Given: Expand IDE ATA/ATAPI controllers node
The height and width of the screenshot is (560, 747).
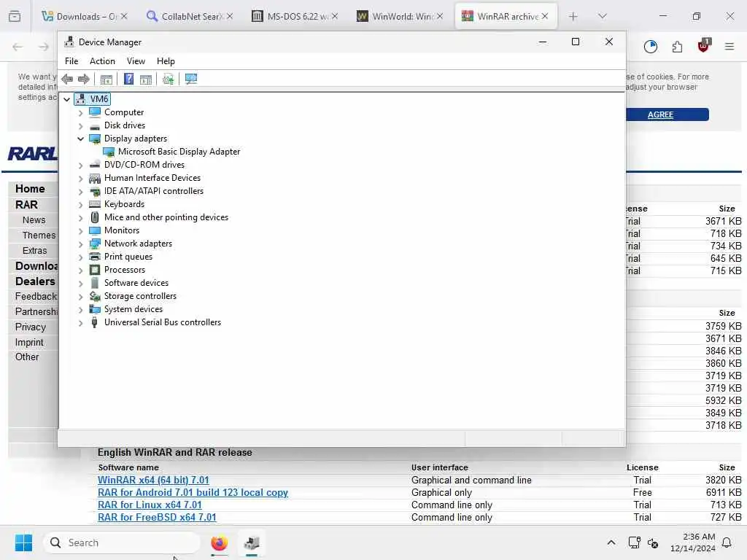Looking at the screenshot, I should 80,192.
